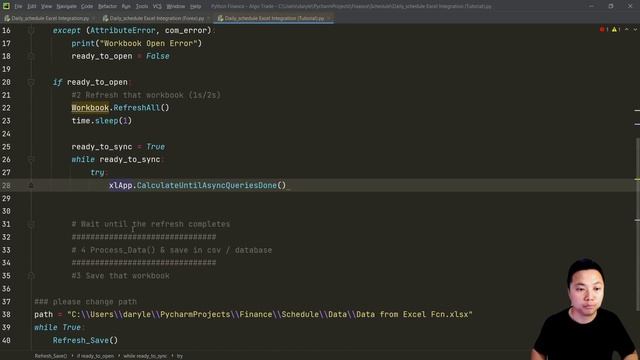Open the Tools menu
This screenshot has height=360, width=640.
142,6
